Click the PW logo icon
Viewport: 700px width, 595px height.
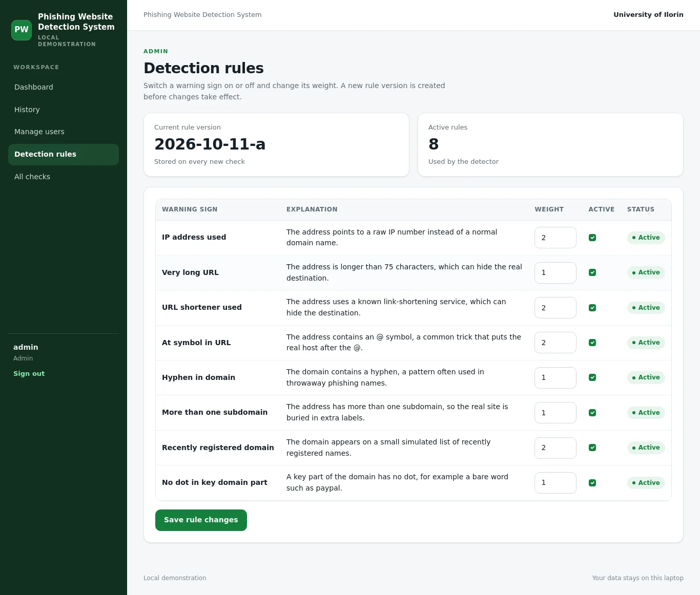point(22,30)
